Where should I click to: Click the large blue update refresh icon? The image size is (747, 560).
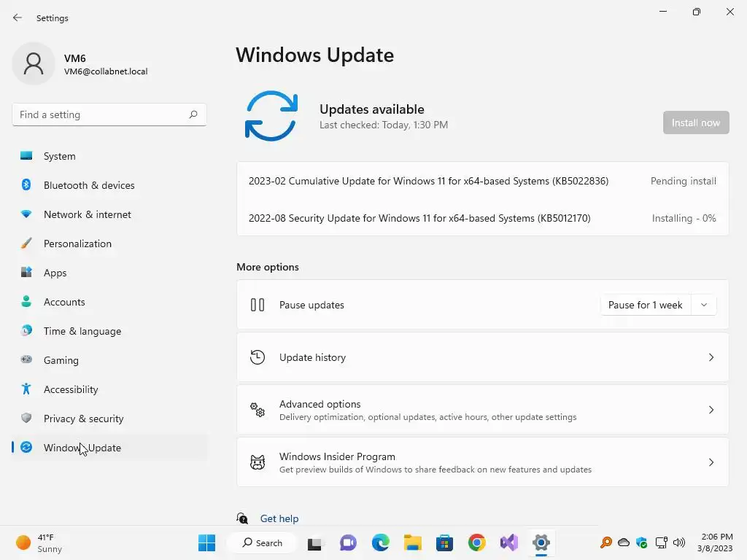coord(271,116)
